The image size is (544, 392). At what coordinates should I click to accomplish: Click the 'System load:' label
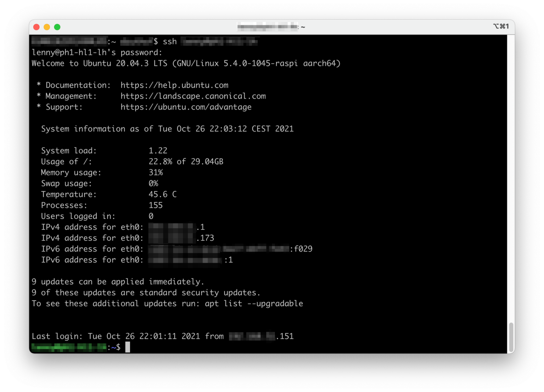coord(69,150)
